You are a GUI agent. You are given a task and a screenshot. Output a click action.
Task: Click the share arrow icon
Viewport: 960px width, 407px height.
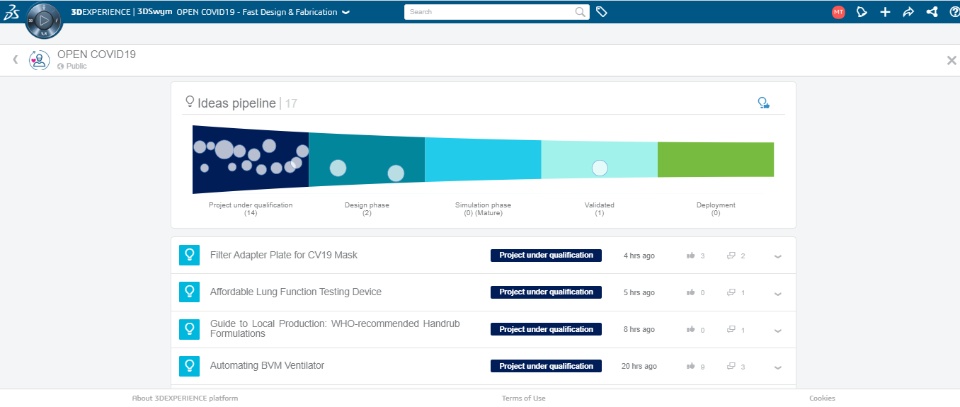[x=909, y=12]
